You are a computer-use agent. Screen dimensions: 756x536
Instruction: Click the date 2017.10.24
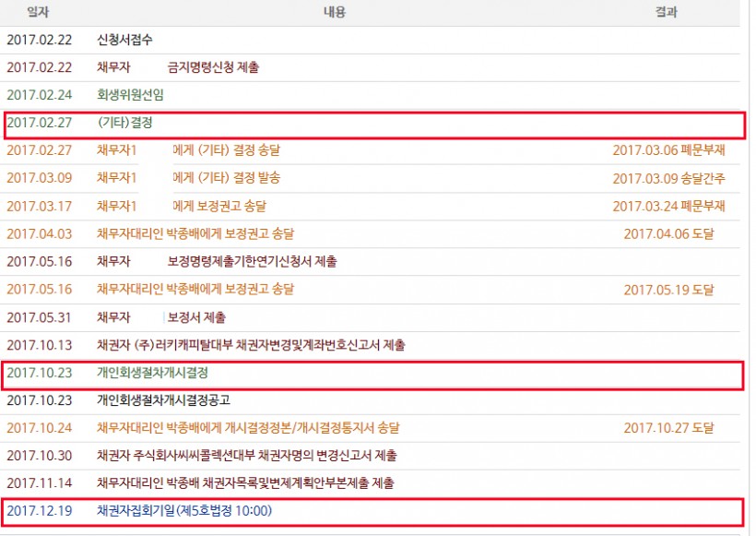coord(40,428)
